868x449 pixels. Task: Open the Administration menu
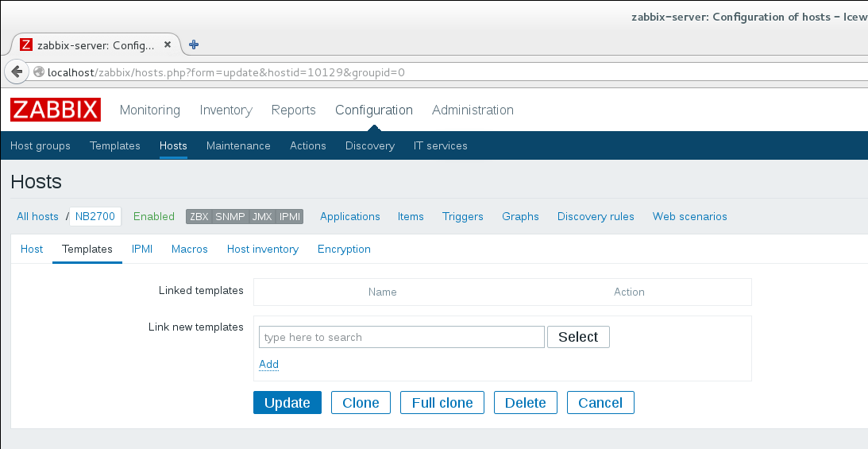click(x=473, y=110)
